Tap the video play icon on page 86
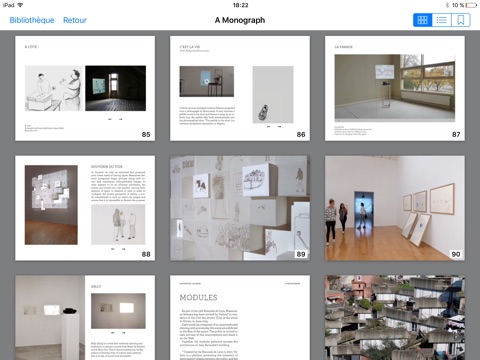The image size is (480, 360). pyautogui.click(x=207, y=81)
